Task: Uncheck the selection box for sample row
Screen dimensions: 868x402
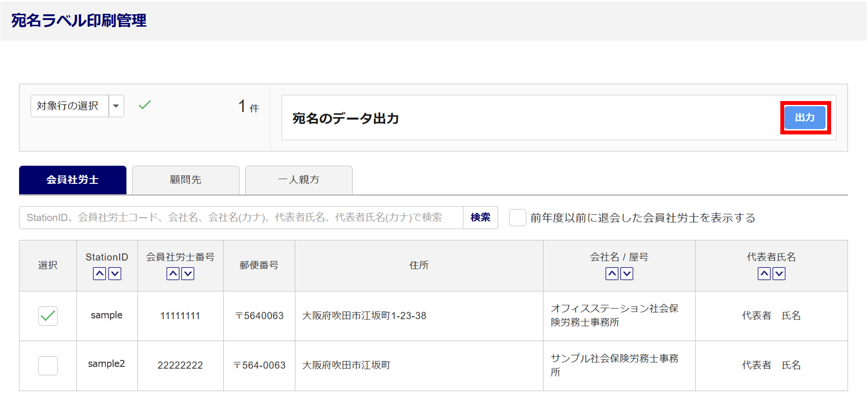Action: coord(48,316)
